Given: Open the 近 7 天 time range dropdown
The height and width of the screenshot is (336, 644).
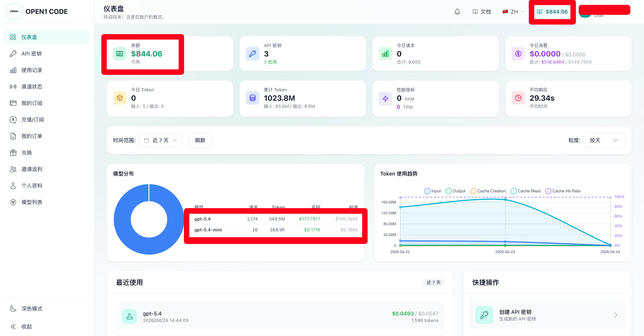Looking at the screenshot, I should point(160,140).
